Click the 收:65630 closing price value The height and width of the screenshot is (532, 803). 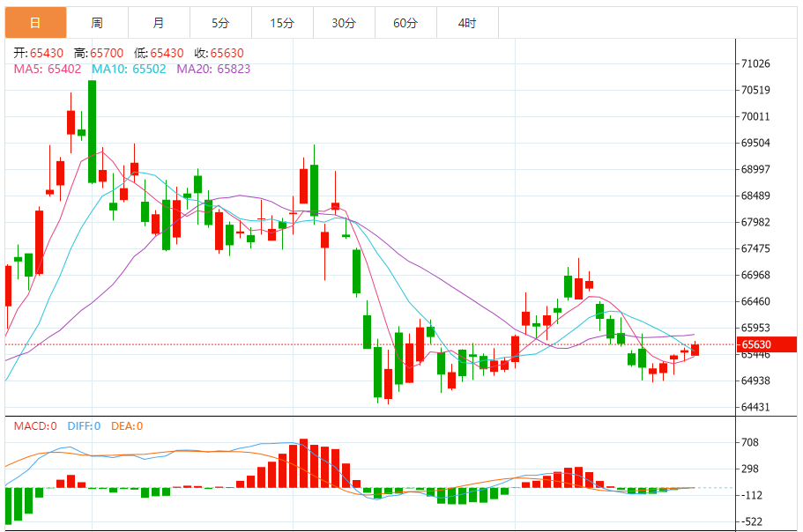tap(219, 53)
